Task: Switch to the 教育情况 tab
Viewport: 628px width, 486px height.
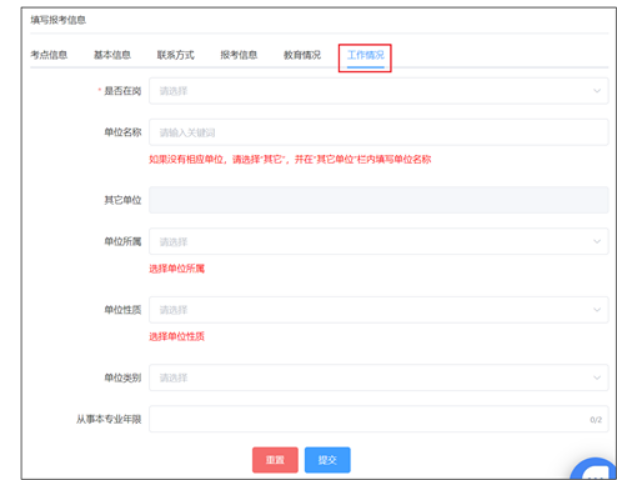Action: point(302,55)
